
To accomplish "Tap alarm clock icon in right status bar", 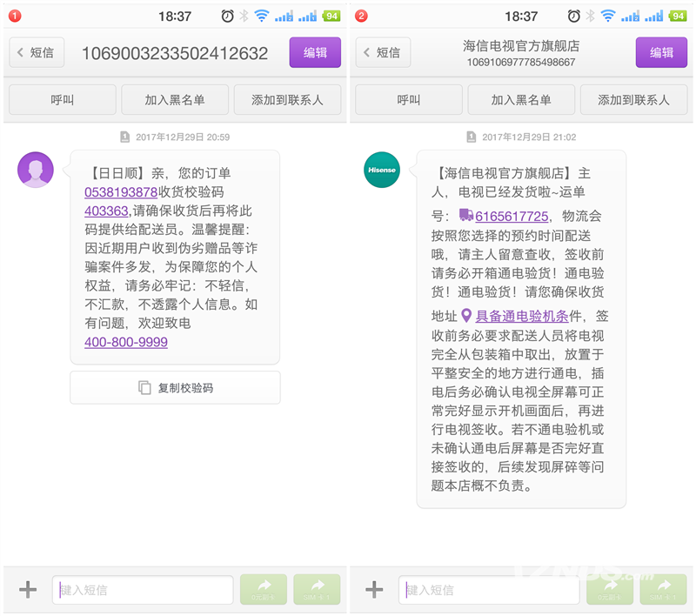I will (574, 17).
